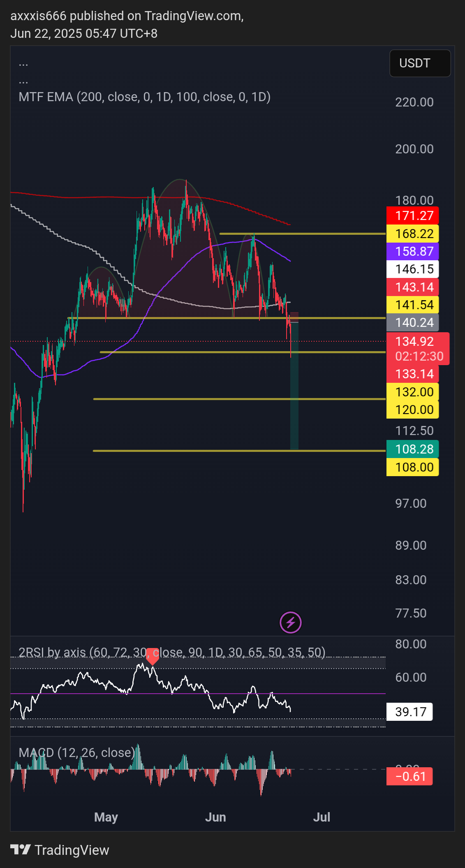Click the first collapsed '...' legend row
The width and height of the screenshot is (465, 868).
point(23,64)
